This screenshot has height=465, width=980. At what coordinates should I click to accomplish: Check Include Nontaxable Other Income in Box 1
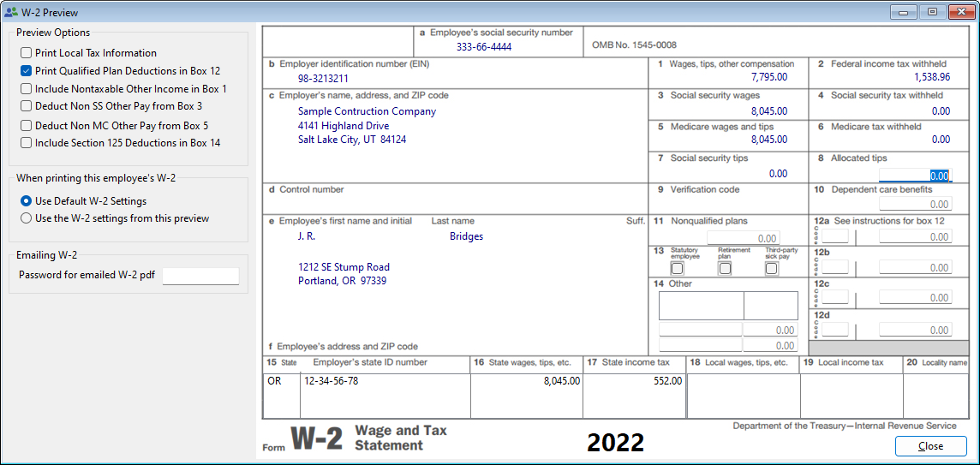coord(27,89)
